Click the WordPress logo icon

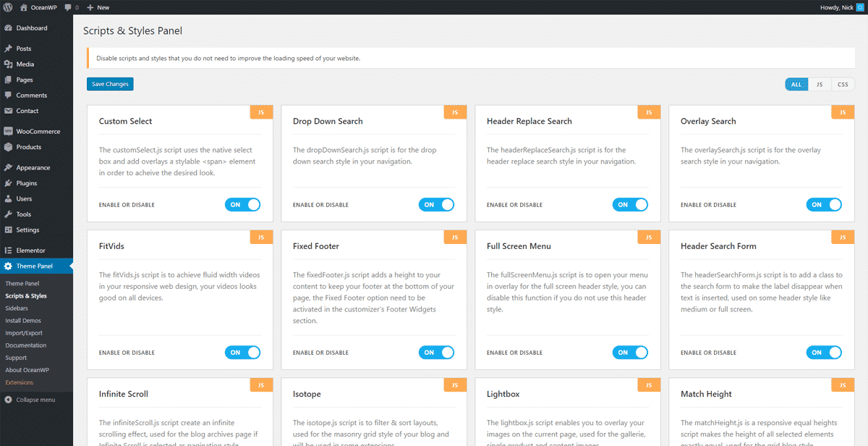[7, 7]
